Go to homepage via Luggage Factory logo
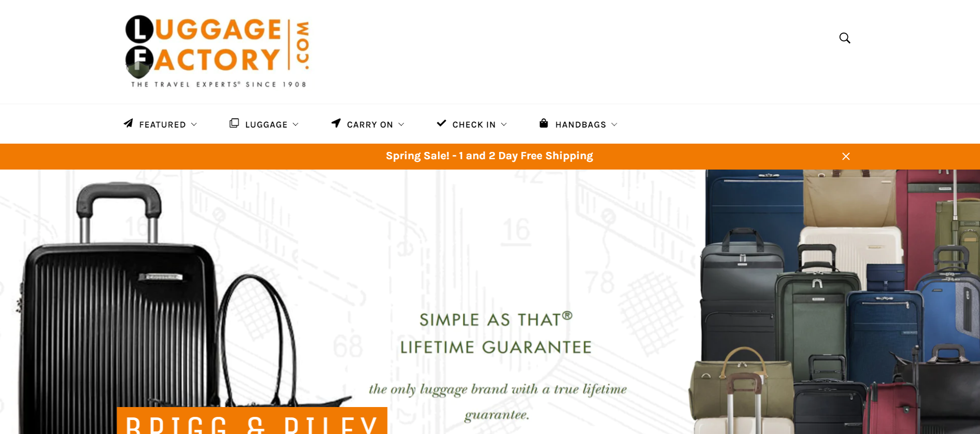 tap(217, 51)
